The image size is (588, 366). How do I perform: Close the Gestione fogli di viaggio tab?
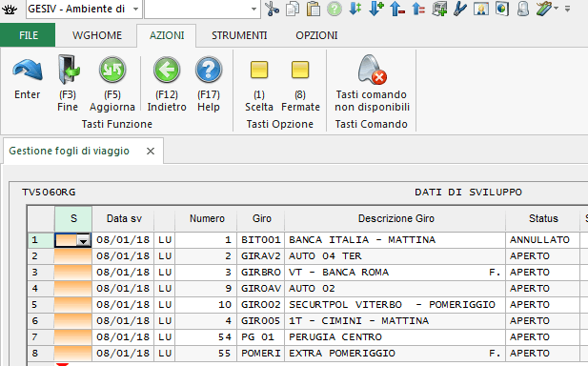click(151, 152)
